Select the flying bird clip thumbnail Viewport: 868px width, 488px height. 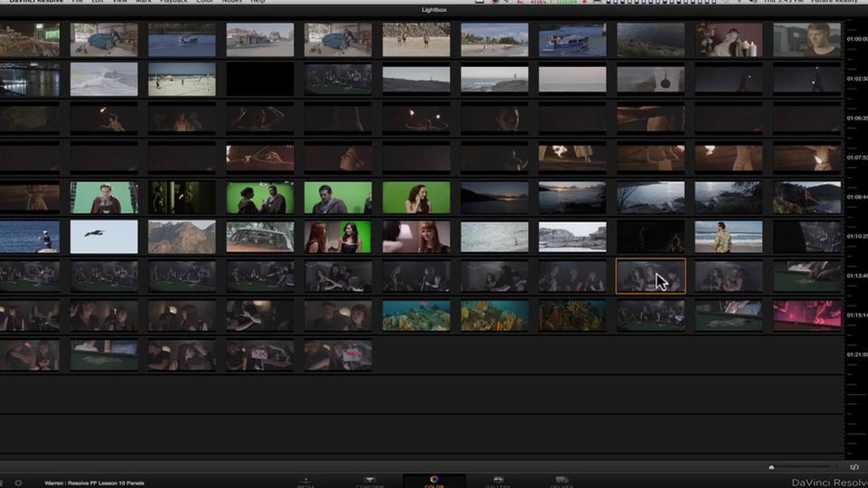coord(104,237)
